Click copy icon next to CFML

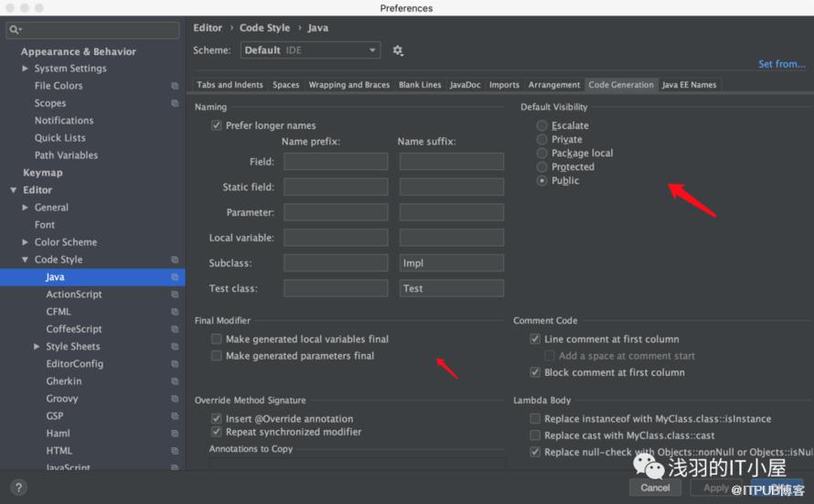pyautogui.click(x=175, y=312)
